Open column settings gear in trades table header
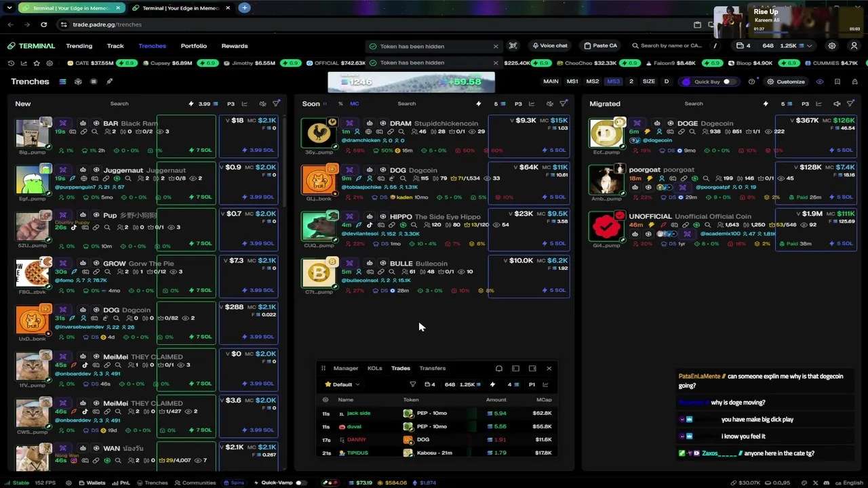The height and width of the screenshot is (488, 868). (x=325, y=400)
